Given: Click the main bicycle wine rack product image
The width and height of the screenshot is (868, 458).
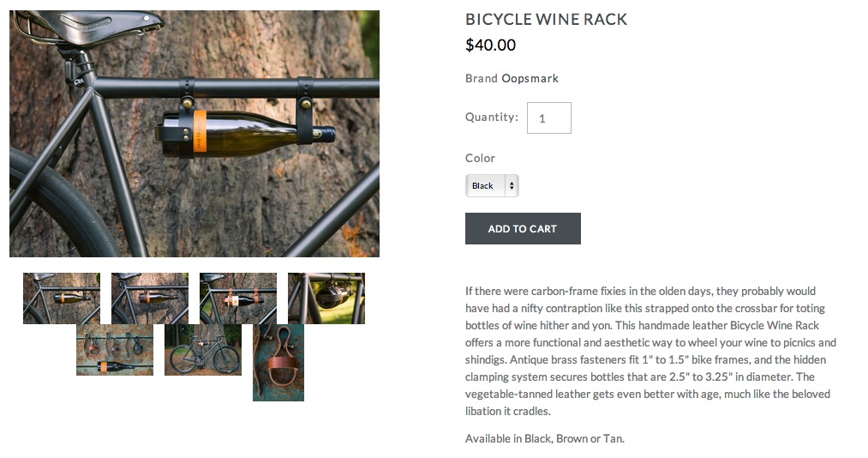Looking at the screenshot, I should (195, 134).
